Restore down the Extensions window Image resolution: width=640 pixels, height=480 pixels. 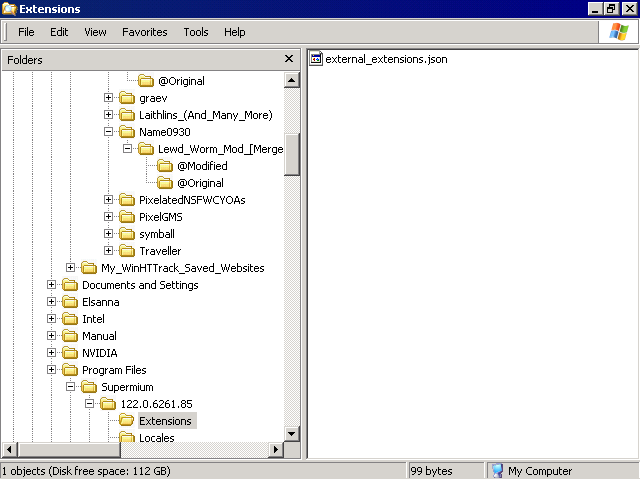(611, 9)
